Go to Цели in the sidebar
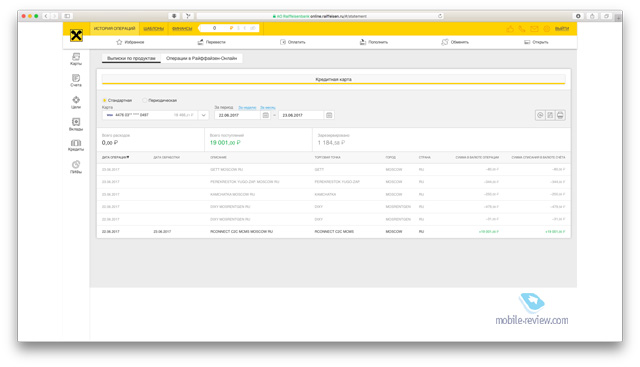The width and height of the screenshot is (640, 367). (76, 102)
